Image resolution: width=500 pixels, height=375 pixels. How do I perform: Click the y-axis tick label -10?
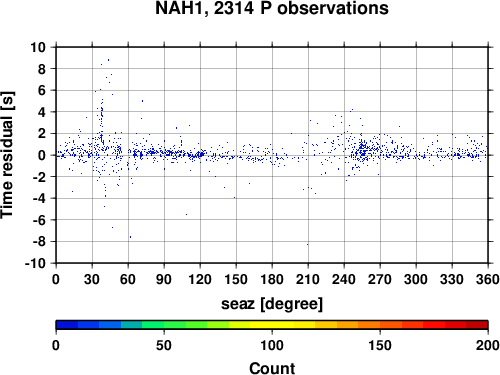click(x=35, y=263)
